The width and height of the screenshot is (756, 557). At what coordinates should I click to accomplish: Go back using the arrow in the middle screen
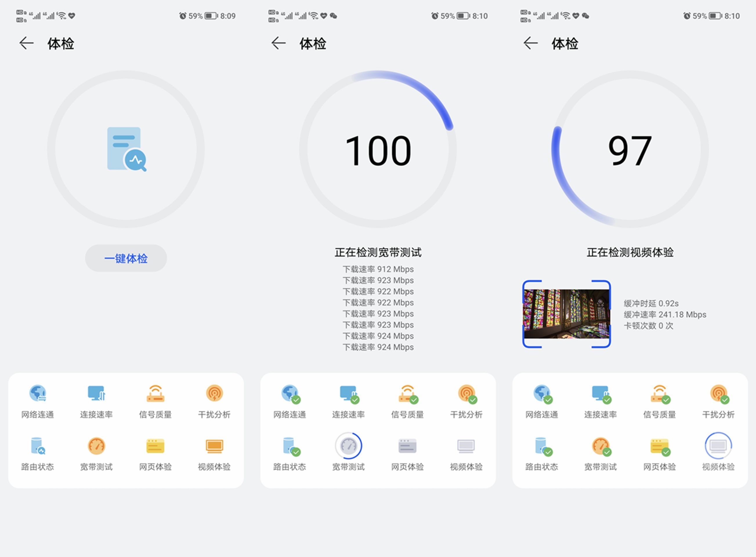click(278, 43)
